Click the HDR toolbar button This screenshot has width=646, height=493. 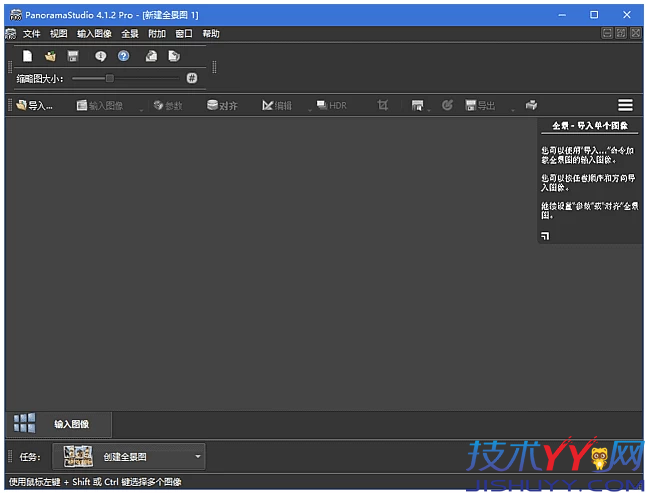click(332, 105)
